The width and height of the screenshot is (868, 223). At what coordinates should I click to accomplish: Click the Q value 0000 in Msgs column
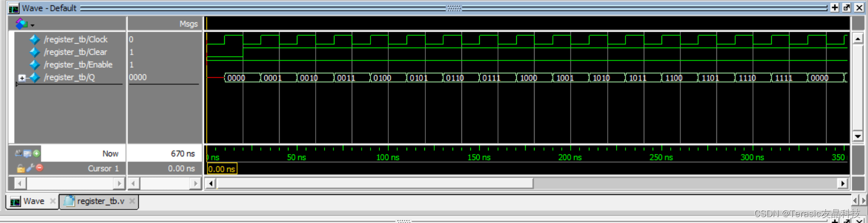[x=138, y=78]
